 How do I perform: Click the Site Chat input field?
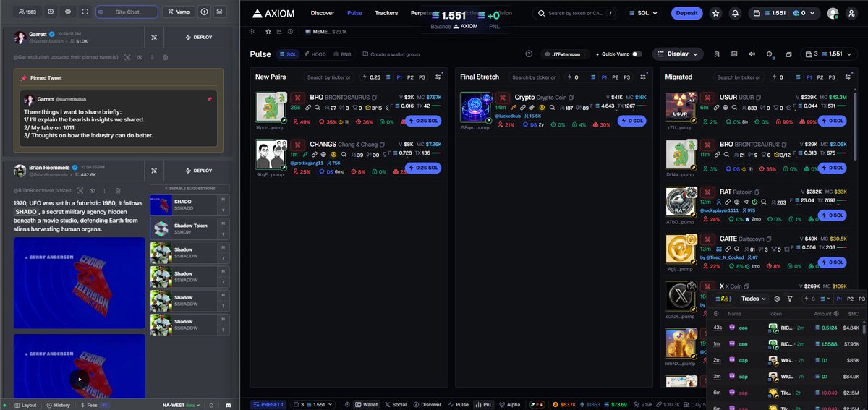click(127, 12)
